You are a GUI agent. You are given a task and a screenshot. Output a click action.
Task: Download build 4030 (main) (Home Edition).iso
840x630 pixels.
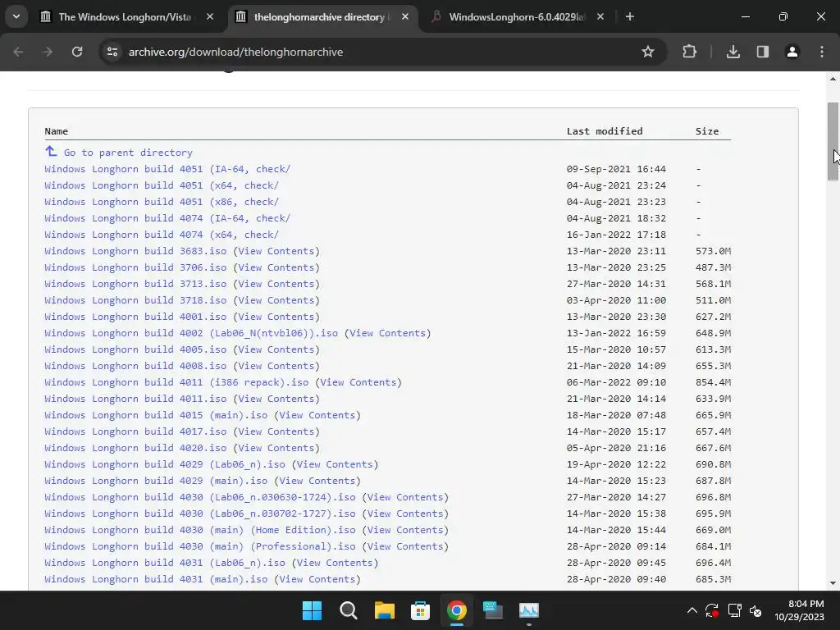(200, 531)
